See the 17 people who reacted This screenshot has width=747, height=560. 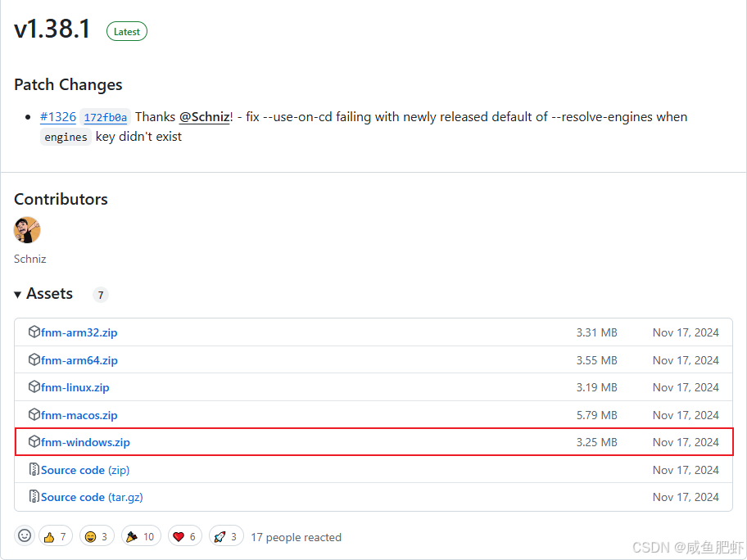tap(296, 536)
